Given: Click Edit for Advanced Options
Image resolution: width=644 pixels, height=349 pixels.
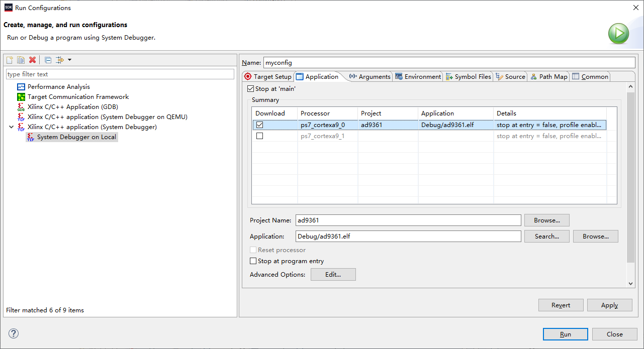Looking at the screenshot, I should pyautogui.click(x=333, y=275).
